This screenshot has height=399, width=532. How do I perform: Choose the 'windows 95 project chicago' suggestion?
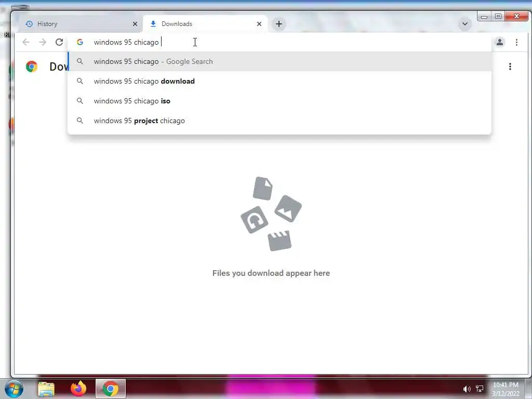[x=280, y=121]
